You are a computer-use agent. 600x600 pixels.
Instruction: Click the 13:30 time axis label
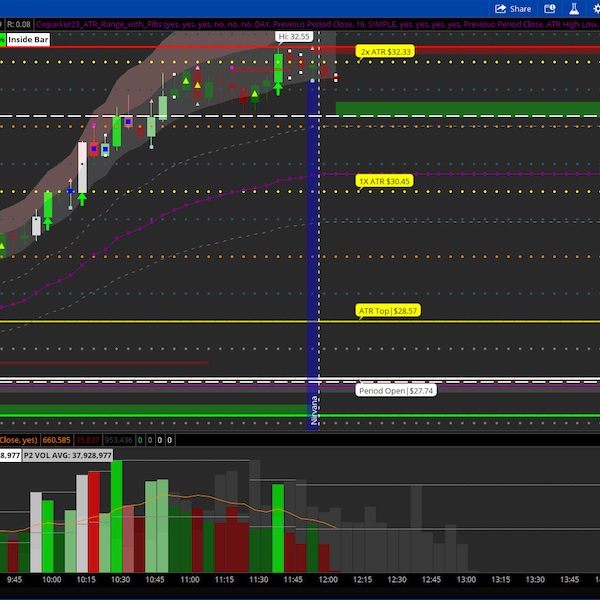[x=535, y=579]
